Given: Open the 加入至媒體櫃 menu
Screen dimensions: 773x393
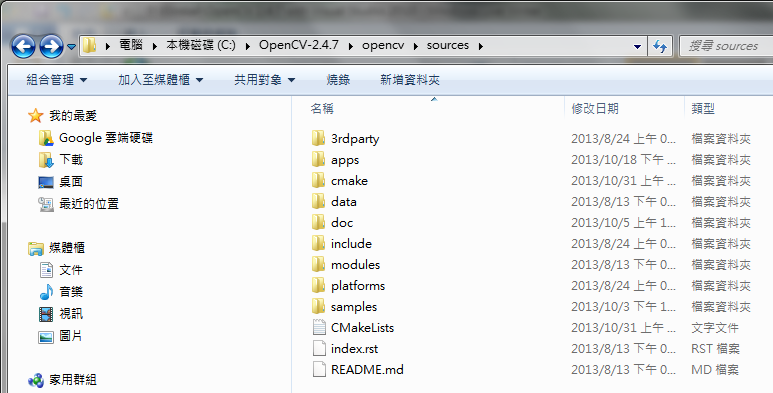Looking at the screenshot, I should click(x=160, y=80).
